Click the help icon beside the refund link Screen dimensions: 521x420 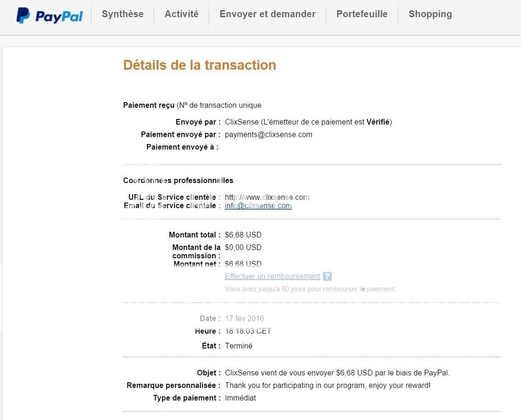tap(327, 277)
